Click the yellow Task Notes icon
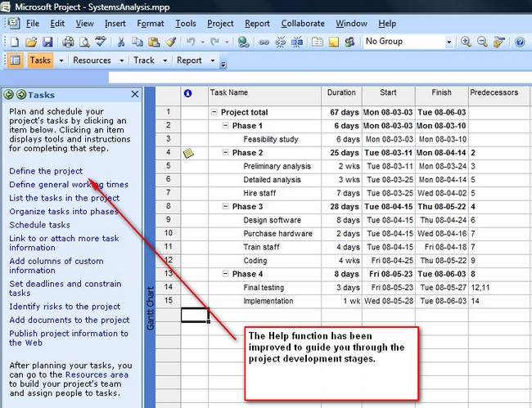Image resolution: width=532 pixels, height=408 pixels. click(x=333, y=42)
